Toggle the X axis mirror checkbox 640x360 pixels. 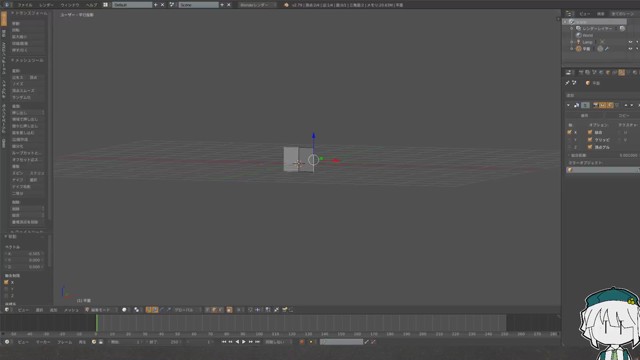pos(569,132)
